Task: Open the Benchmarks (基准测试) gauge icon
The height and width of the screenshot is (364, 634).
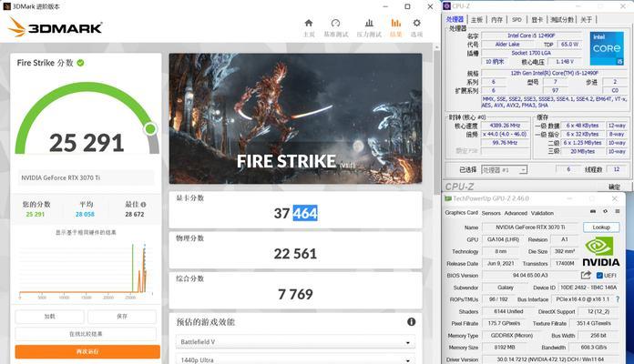Action: click(335, 23)
